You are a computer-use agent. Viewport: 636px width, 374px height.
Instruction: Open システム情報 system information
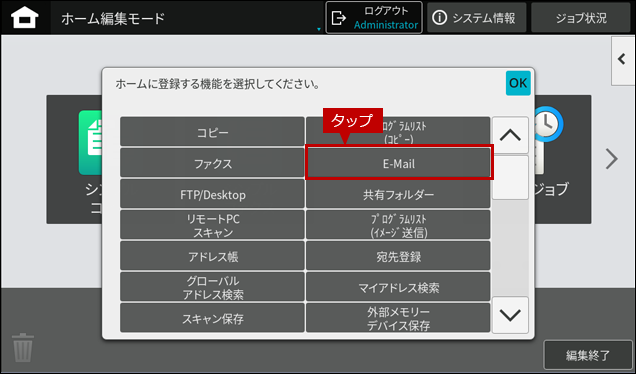click(x=476, y=18)
